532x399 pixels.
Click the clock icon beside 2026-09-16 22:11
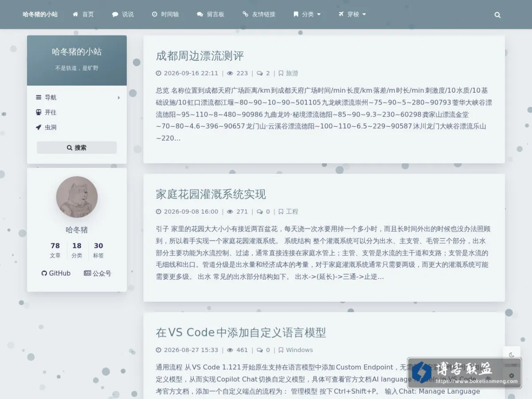click(x=159, y=73)
